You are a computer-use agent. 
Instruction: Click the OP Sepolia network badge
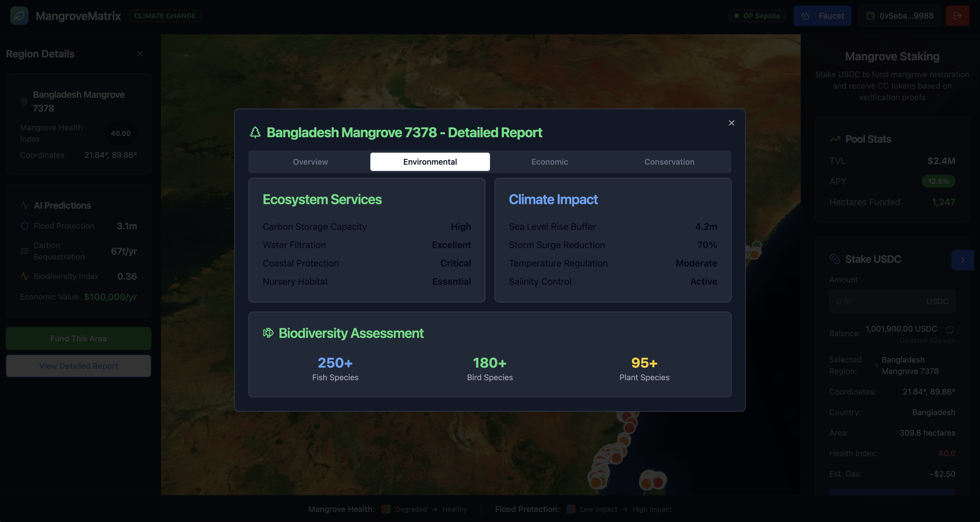tap(757, 16)
